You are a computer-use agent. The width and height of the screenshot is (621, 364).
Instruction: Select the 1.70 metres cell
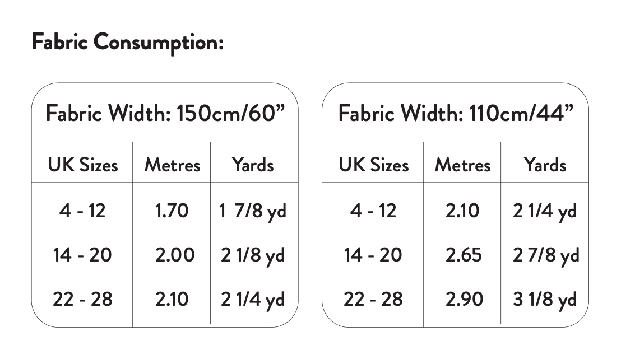point(172,211)
